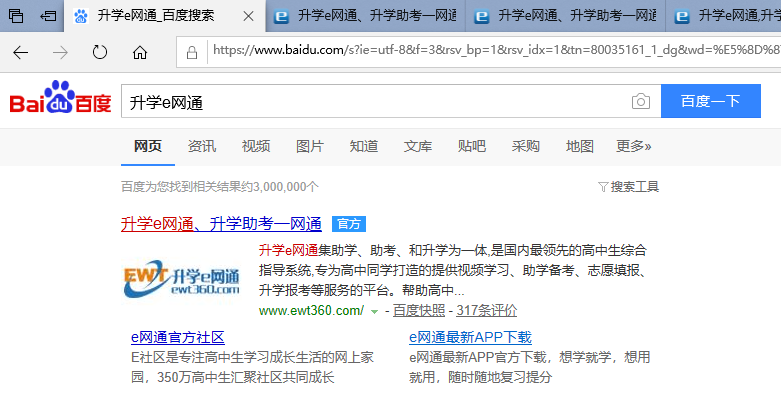Click the set tabs aside icon
782x406 pixels.
48,16
